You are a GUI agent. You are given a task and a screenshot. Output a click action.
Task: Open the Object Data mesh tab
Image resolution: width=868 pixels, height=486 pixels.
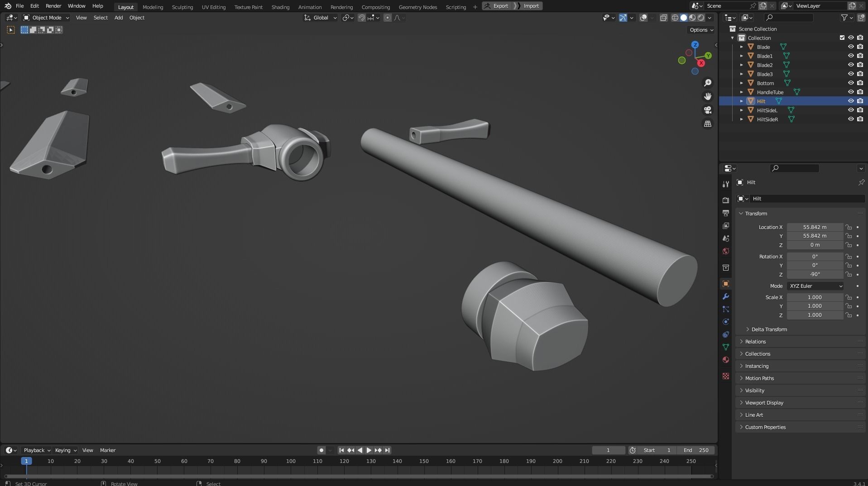(x=726, y=347)
